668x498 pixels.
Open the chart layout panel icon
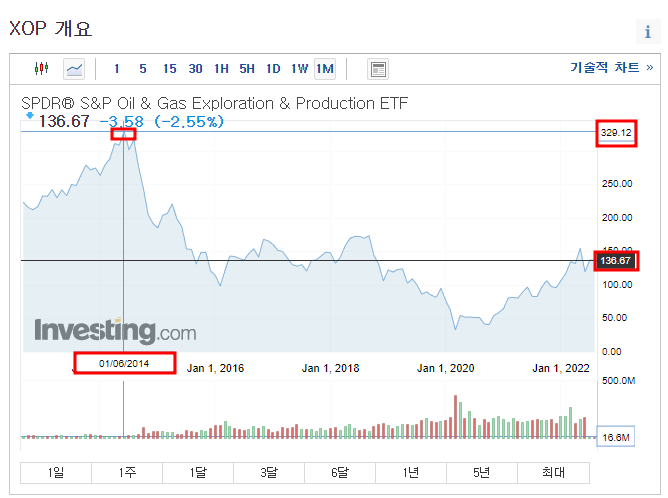pos(378,69)
